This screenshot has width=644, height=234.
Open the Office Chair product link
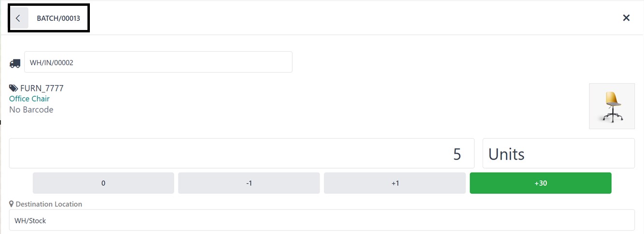(29, 99)
